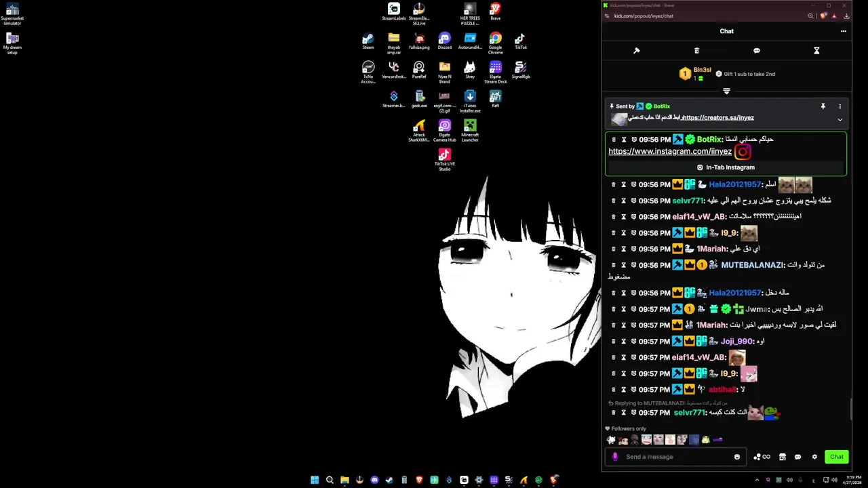Open the chat three-dots options menu
Viewport: 868px width, 488px height.
[x=844, y=31]
